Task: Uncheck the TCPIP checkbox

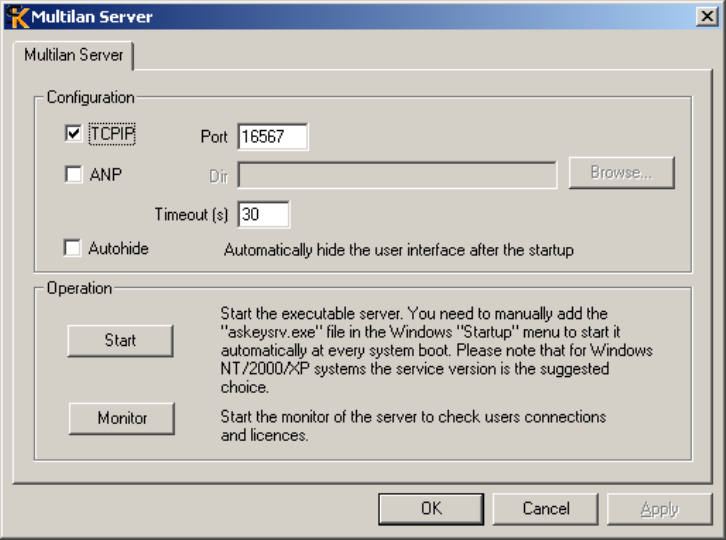Action: click(x=74, y=133)
